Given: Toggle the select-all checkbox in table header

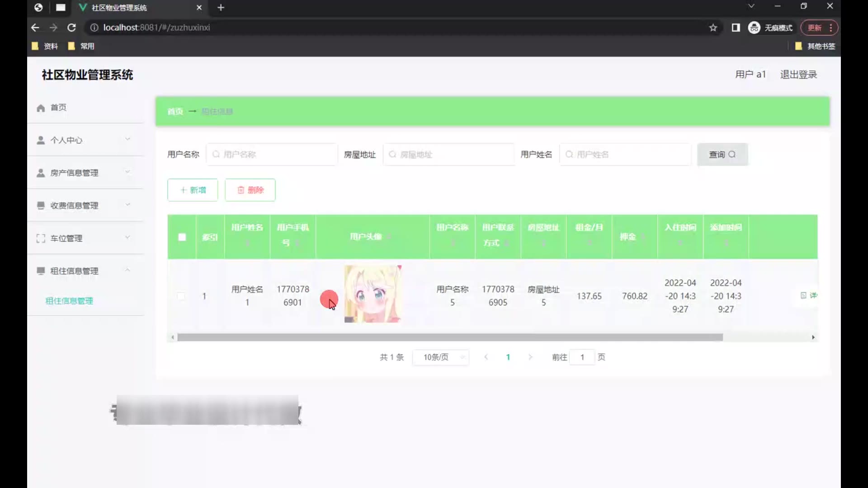Looking at the screenshot, I should click(x=182, y=237).
